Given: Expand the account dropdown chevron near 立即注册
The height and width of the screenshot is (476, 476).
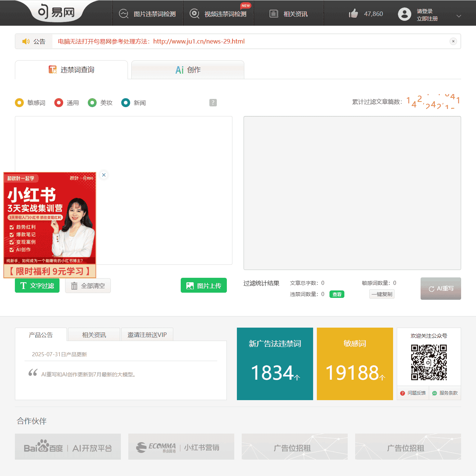Looking at the screenshot, I should [x=459, y=16].
